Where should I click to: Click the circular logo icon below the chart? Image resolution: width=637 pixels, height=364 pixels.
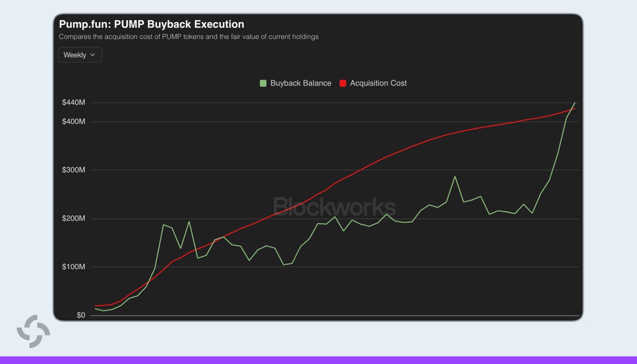[x=33, y=332]
